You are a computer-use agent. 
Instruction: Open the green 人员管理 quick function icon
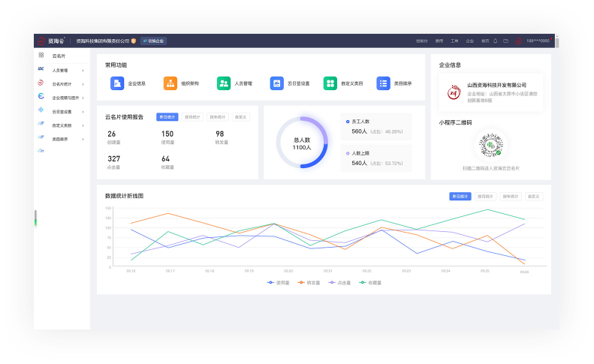click(x=224, y=83)
